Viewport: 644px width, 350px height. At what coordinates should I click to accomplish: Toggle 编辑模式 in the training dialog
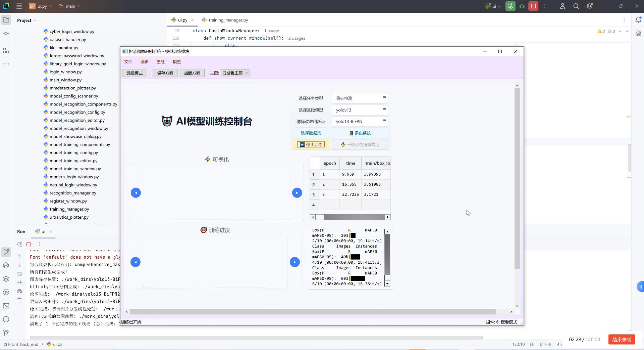(x=134, y=73)
